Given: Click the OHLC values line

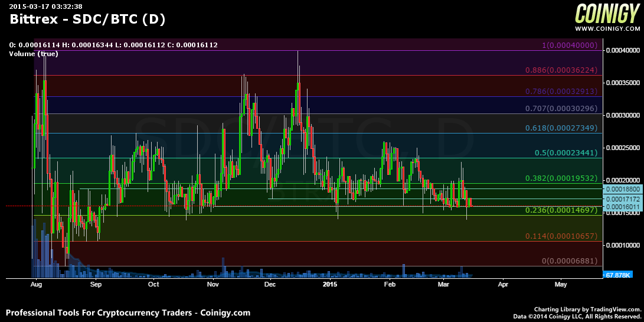Looking at the screenshot, I should 113,45.
